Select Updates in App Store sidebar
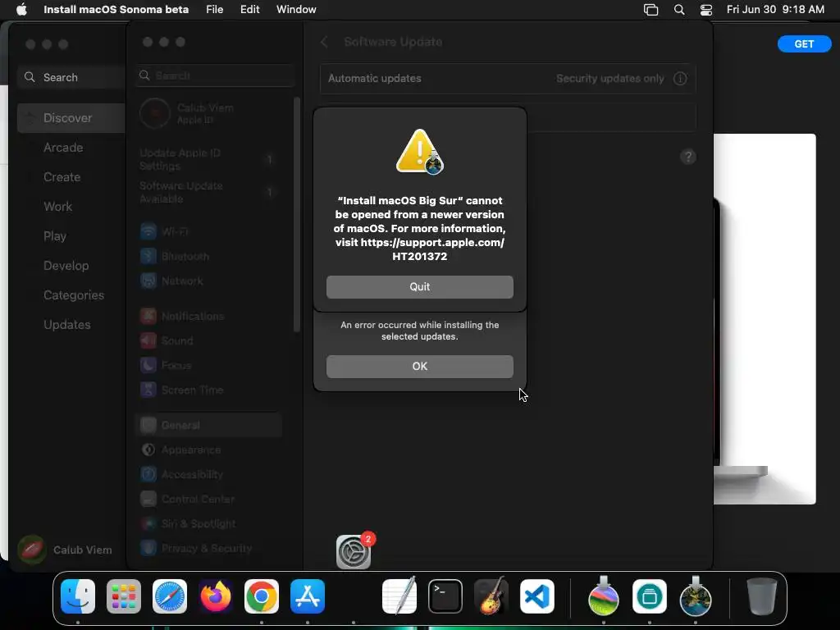Image resolution: width=840 pixels, height=630 pixels. [x=67, y=325]
